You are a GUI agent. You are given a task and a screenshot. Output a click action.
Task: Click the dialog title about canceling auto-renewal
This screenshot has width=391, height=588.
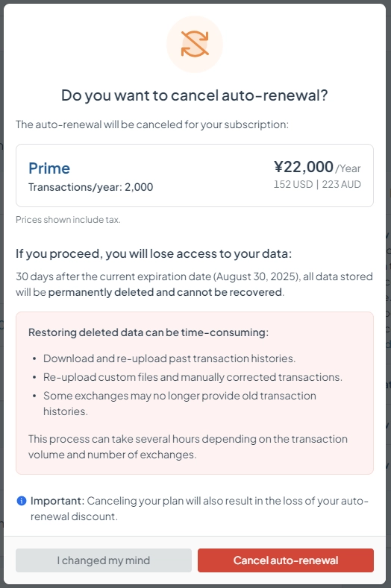tap(195, 95)
